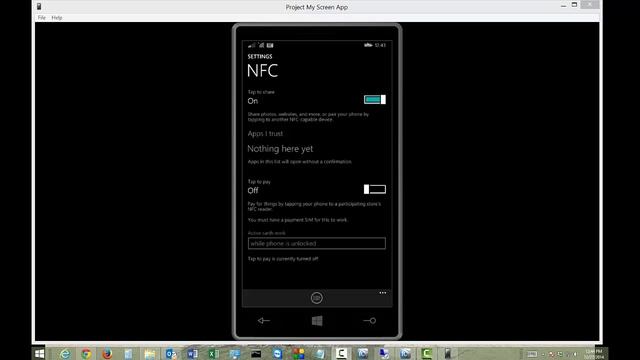Screen dimensions: 640x360
Task: Open the Command Prompt taskbar icon
Action: pyautogui.click(x=256, y=353)
